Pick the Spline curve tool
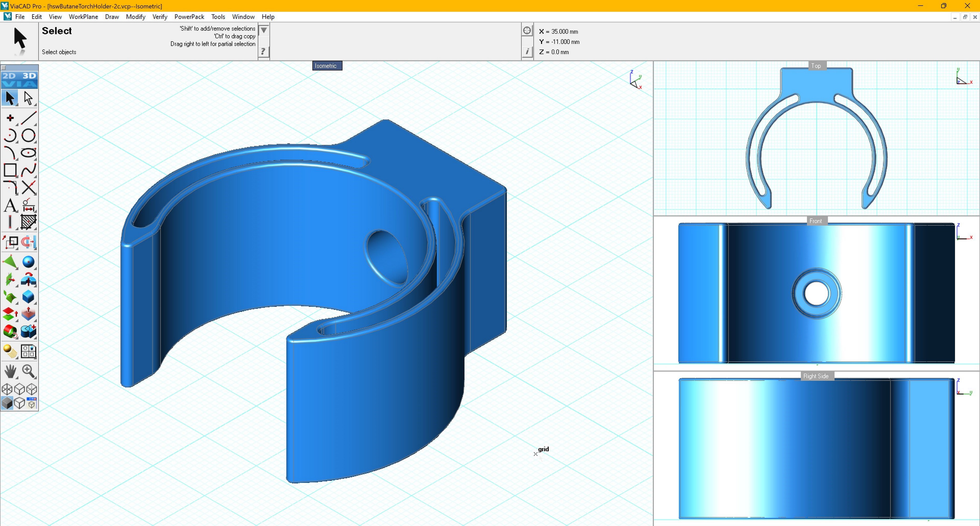Viewport: 980px width, 526px height. pyautogui.click(x=28, y=170)
